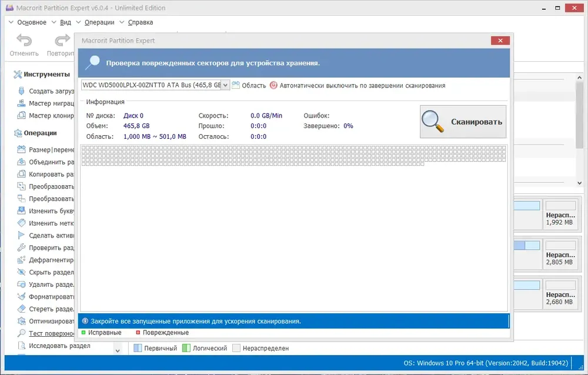Click the OS Windows 10 Pro status bar text

tap(486, 363)
